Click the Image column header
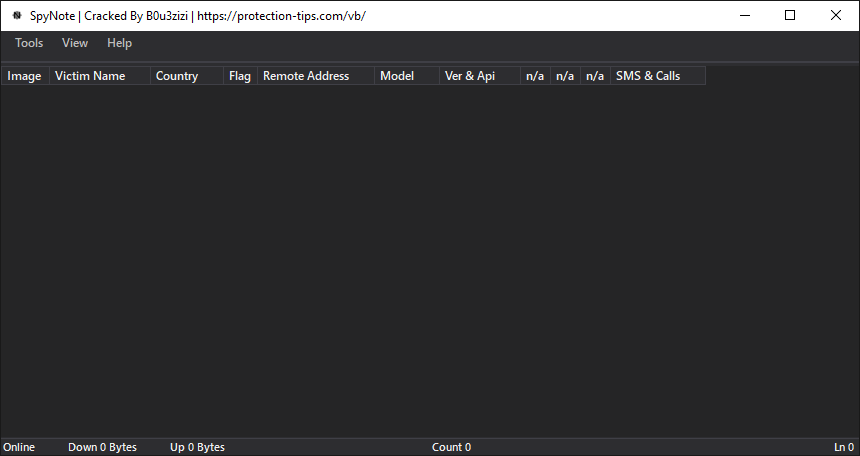This screenshot has width=860, height=456. (24, 76)
